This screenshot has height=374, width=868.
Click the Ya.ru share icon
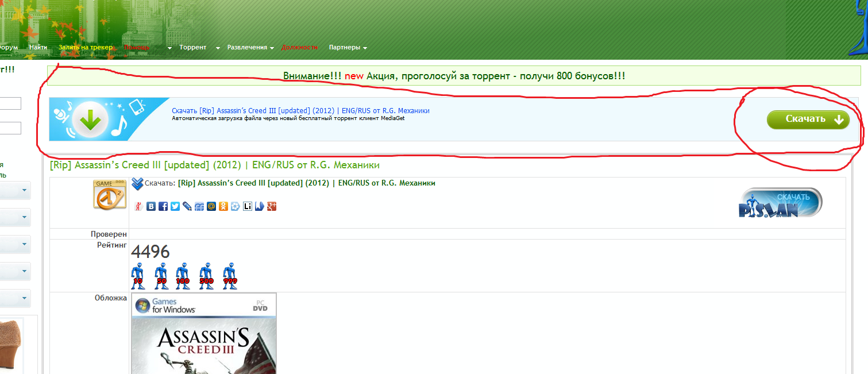[138, 206]
